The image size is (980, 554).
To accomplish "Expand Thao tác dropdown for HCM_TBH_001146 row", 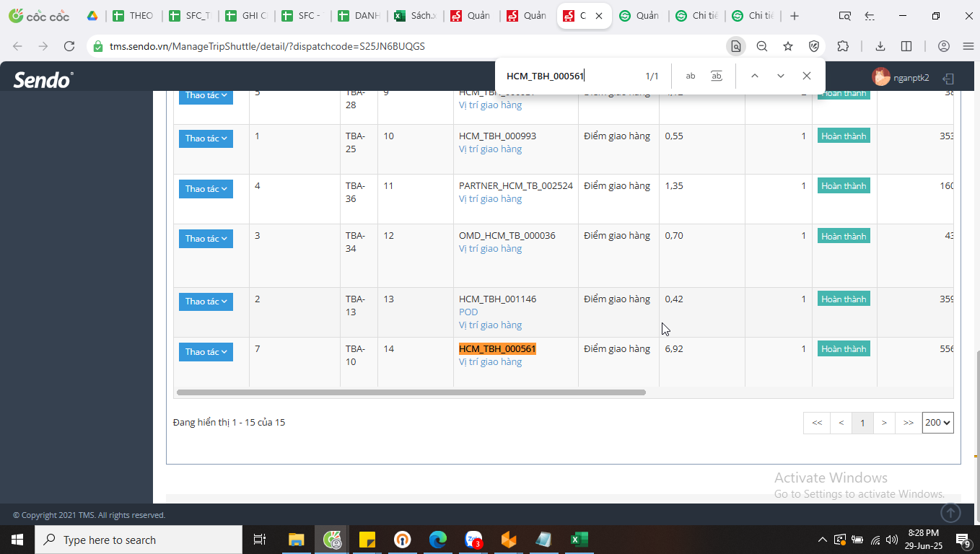I will (x=206, y=302).
